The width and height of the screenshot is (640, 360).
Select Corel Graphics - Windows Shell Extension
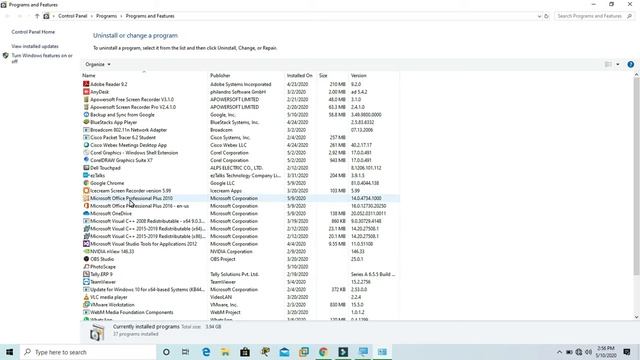coord(240,153)
